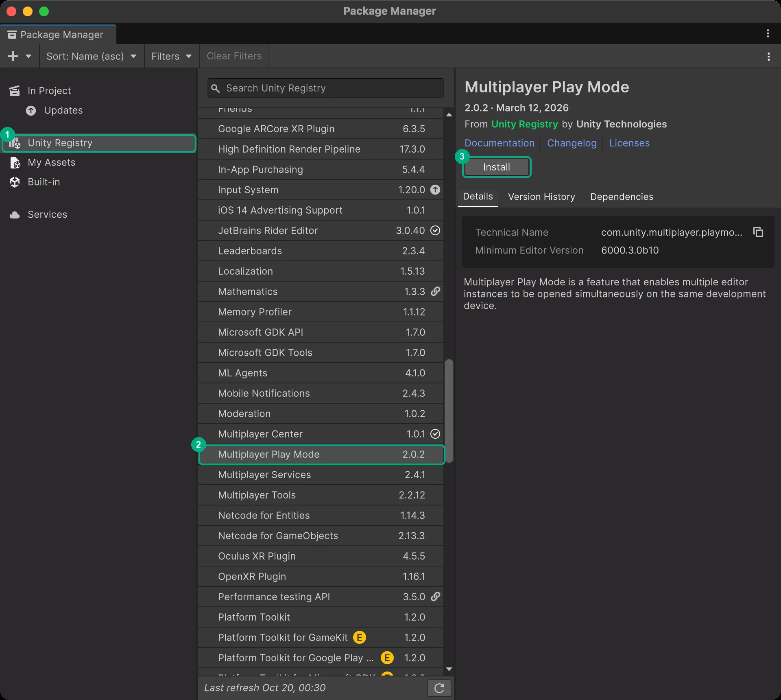Open the Licenses link
Viewport: 781px width, 700px height.
(x=629, y=143)
